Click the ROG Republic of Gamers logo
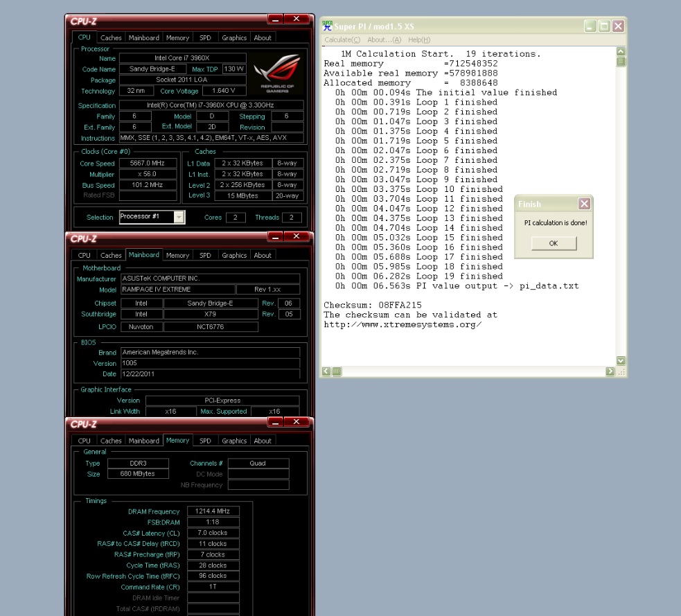681x616 pixels. pos(278,73)
